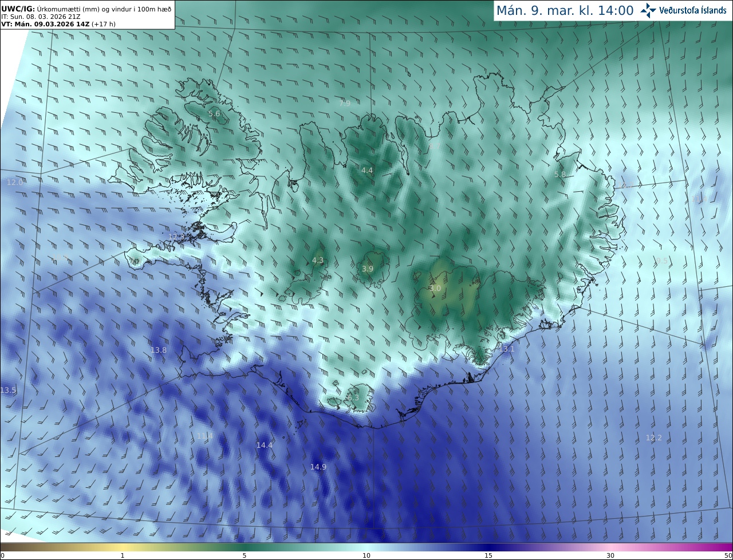733x560 pixels.
Task: Click the 13.5 value at the left edge
Action: tap(8, 391)
